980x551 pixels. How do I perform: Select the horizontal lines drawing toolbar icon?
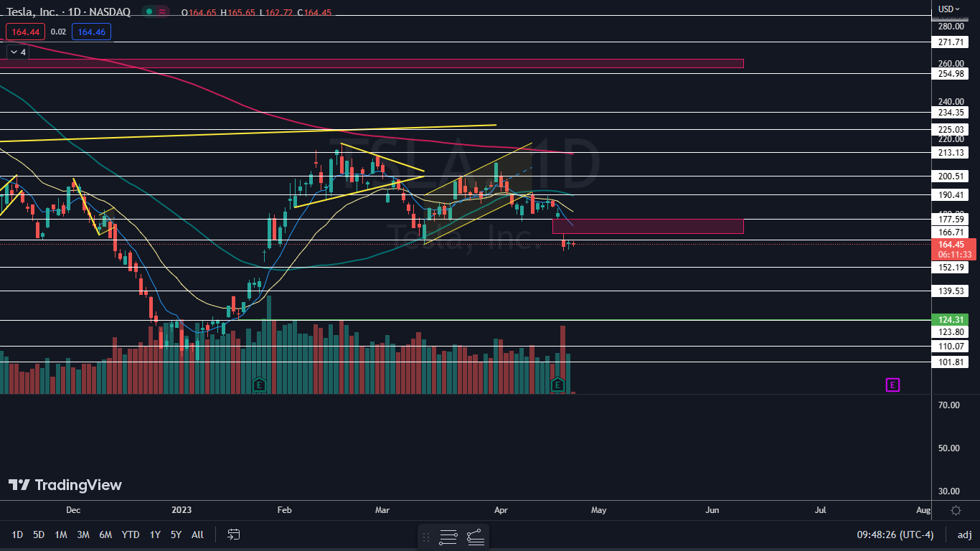[448, 536]
